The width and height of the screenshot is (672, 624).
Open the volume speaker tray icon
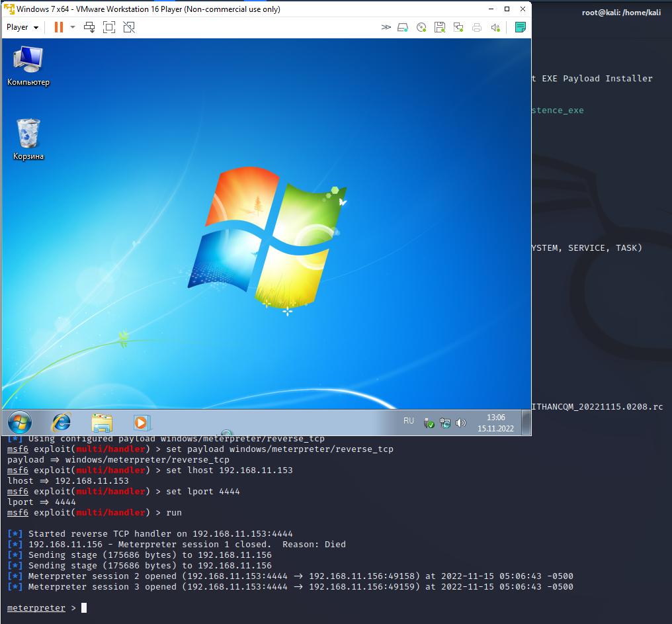[461, 423]
